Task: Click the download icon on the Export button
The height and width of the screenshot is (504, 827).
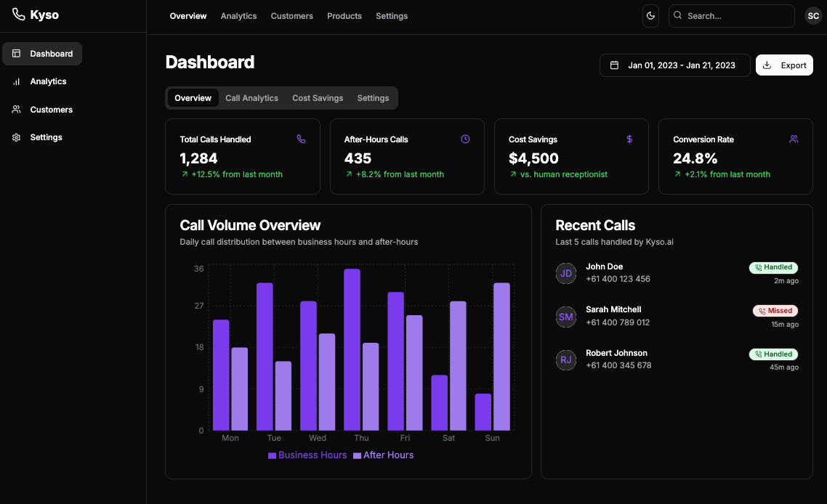Action: pyautogui.click(x=767, y=65)
